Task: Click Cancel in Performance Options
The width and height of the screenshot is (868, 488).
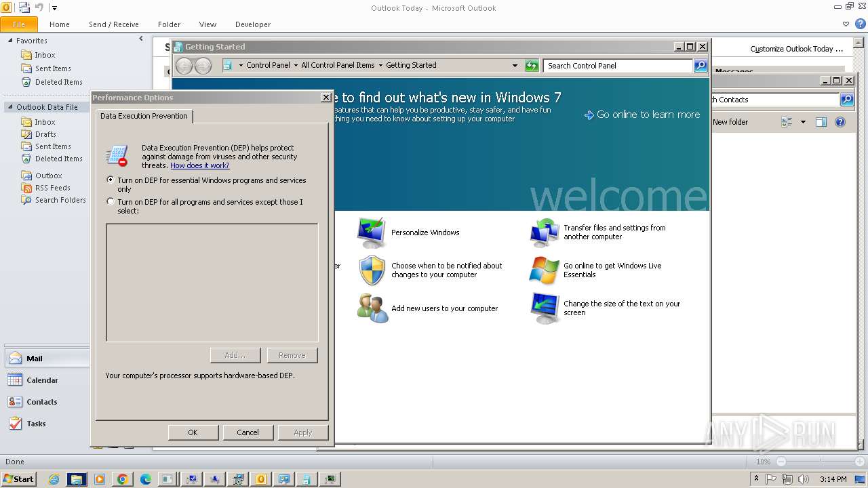Action: (x=248, y=432)
